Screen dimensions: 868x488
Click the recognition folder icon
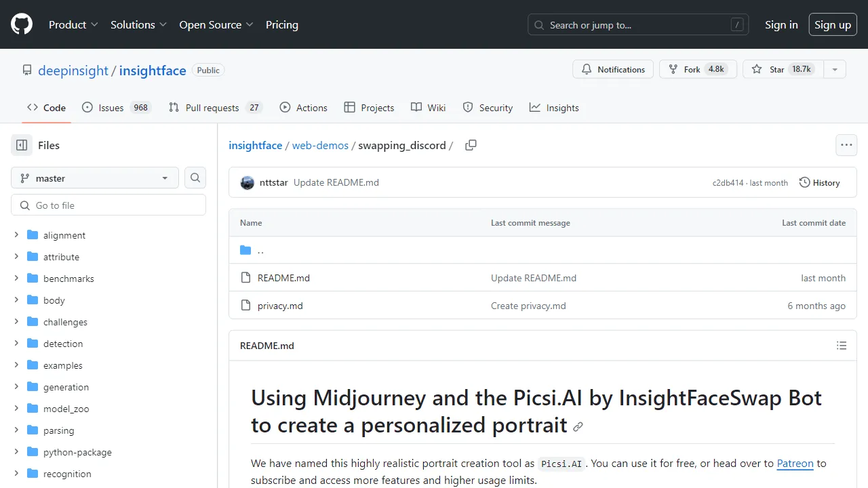tap(33, 474)
